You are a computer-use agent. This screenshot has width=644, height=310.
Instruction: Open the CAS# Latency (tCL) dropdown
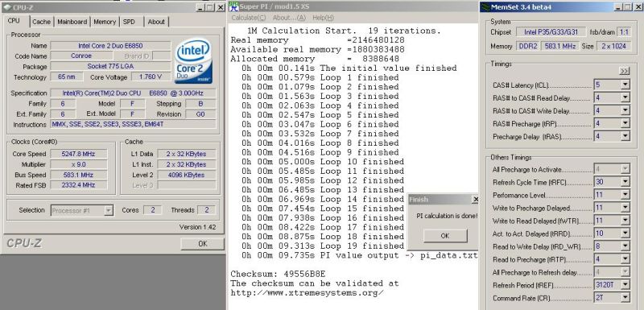pyautogui.click(x=625, y=85)
